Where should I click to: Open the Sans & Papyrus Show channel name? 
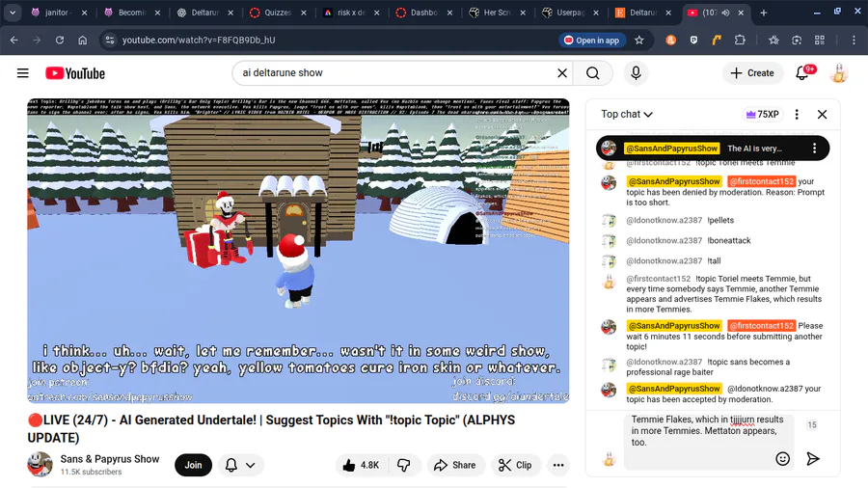click(x=110, y=459)
